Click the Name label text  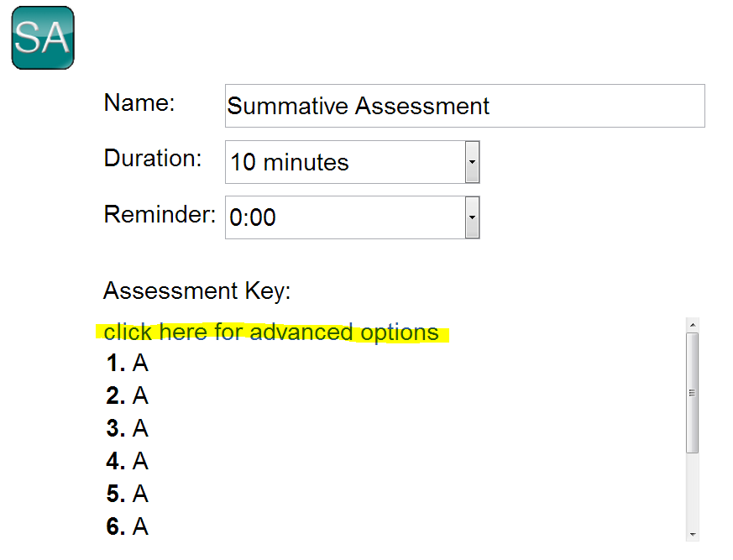click(139, 103)
